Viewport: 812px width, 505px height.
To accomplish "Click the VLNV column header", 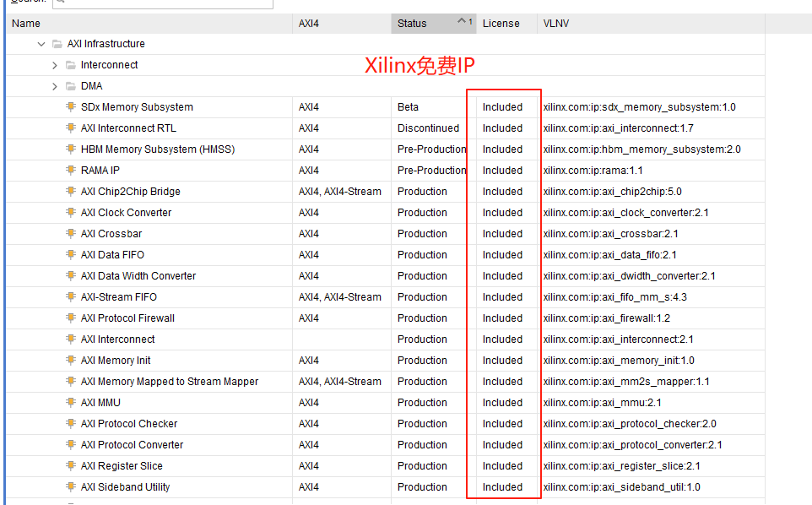I will pos(555,23).
